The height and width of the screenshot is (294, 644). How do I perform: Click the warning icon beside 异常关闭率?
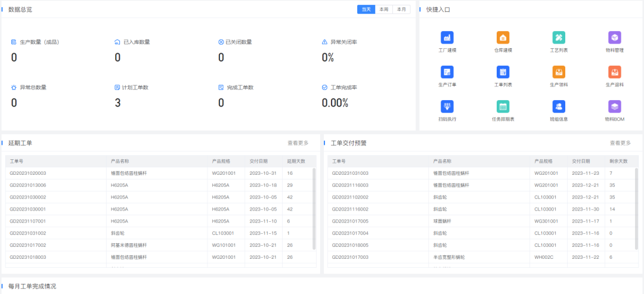pyautogui.click(x=324, y=42)
